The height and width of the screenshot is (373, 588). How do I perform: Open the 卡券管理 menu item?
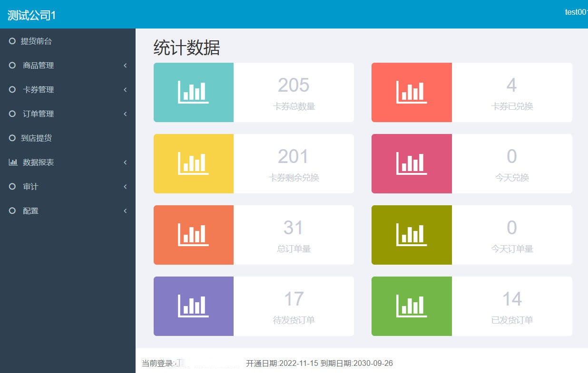click(68, 90)
